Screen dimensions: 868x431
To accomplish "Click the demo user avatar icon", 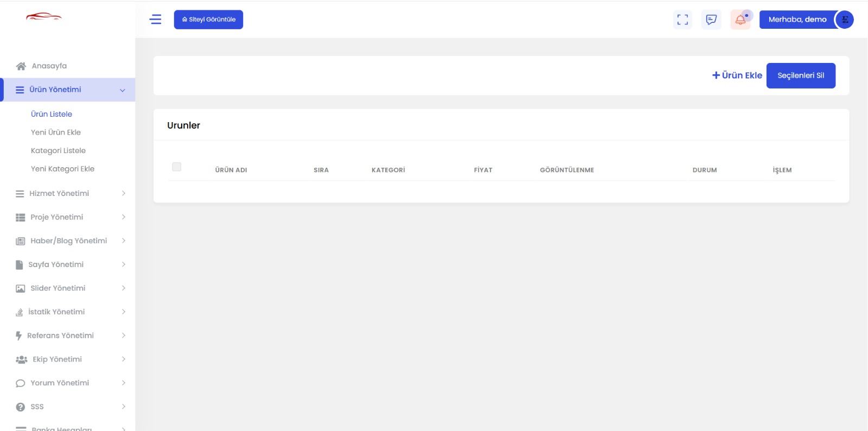I will click(x=845, y=20).
